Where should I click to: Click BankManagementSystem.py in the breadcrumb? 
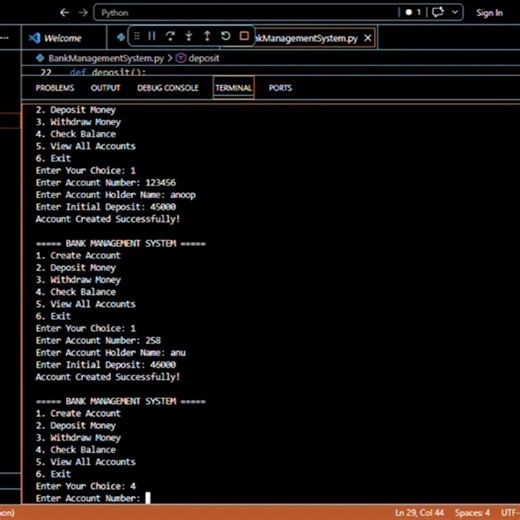[106, 58]
